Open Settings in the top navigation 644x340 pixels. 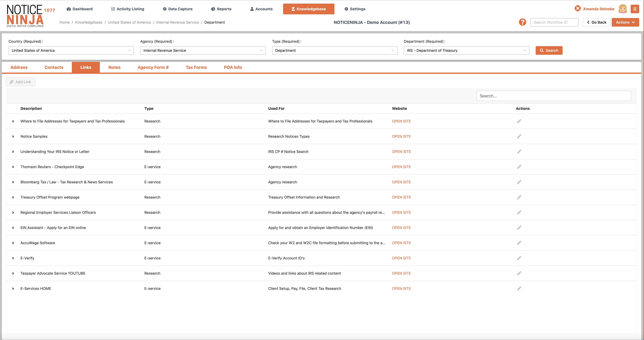pyautogui.click(x=355, y=9)
